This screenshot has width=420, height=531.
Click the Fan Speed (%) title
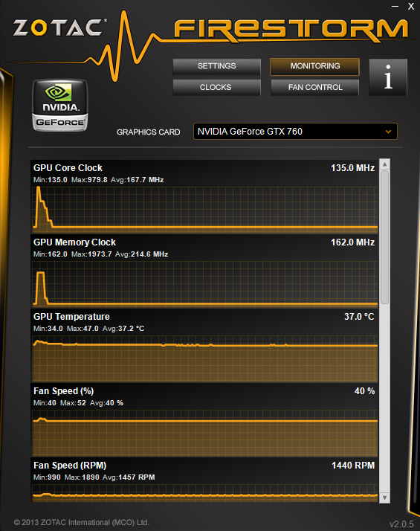tap(63, 391)
